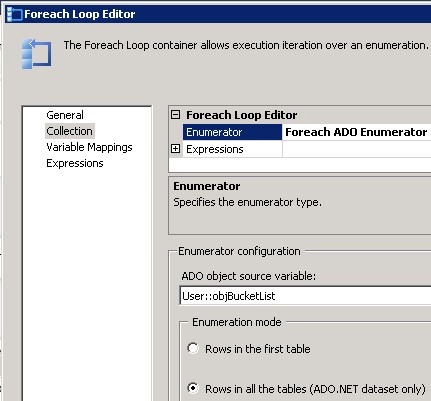This screenshot has width=431, height=401.
Task: Click the Foreach Loop Editor window title
Action: pyautogui.click(x=80, y=14)
